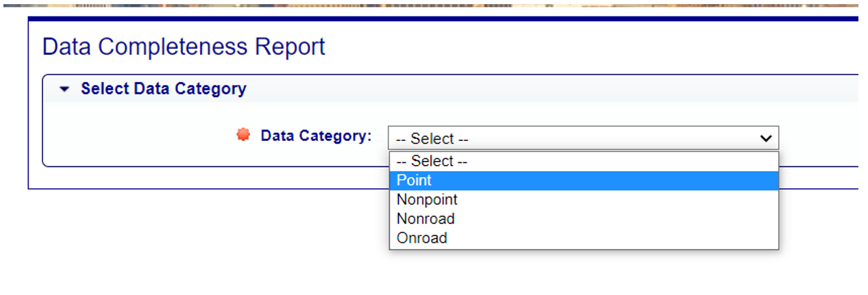Viewport: 868px width, 295px height.
Task: Click the Select Data Category panel title
Action: 163,89
